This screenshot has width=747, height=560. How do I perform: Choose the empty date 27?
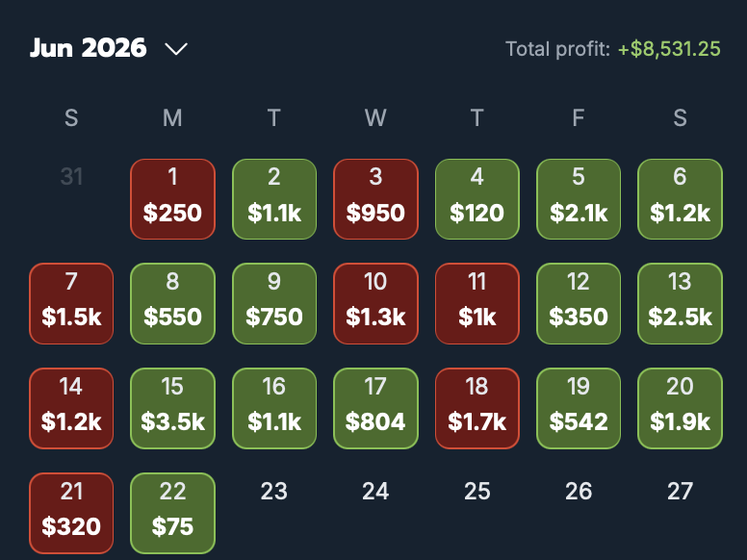[x=680, y=491]
